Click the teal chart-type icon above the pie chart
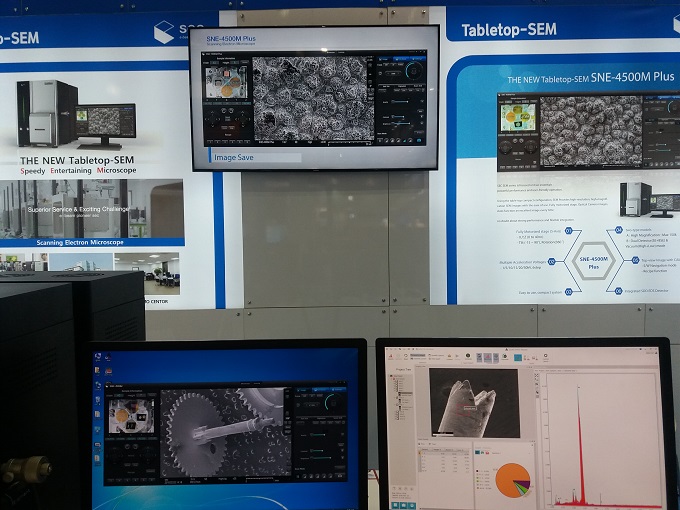680x510 pixels. [477, 452]
